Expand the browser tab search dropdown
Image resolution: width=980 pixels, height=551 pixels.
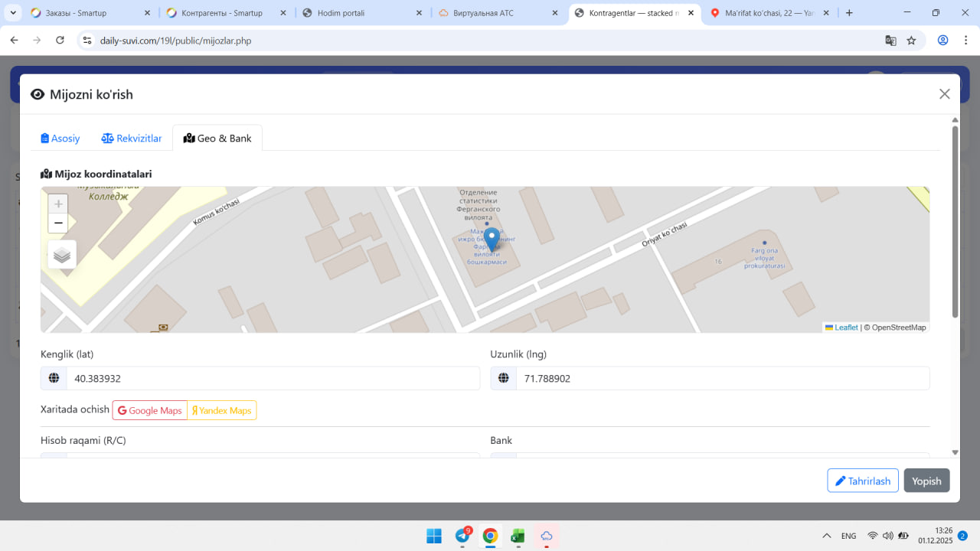pyautogui.click(x=13, y=13)
